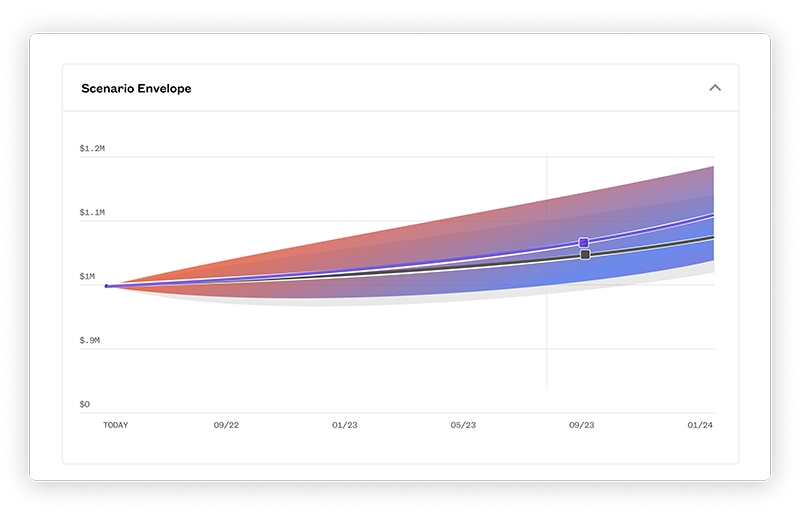Click the $1.2M y-axis label
Screen dimensions: 800x525
[93, 149]
